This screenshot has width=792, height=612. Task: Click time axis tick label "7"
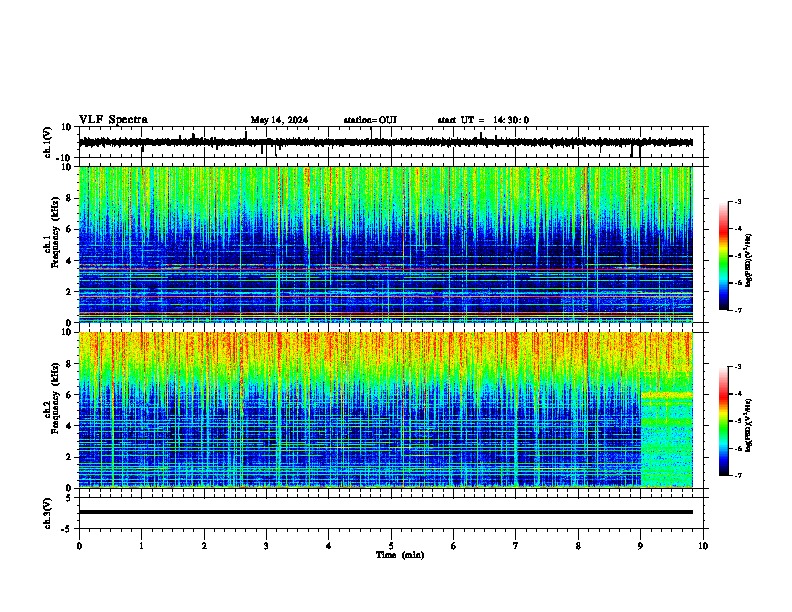coord(516,546)
